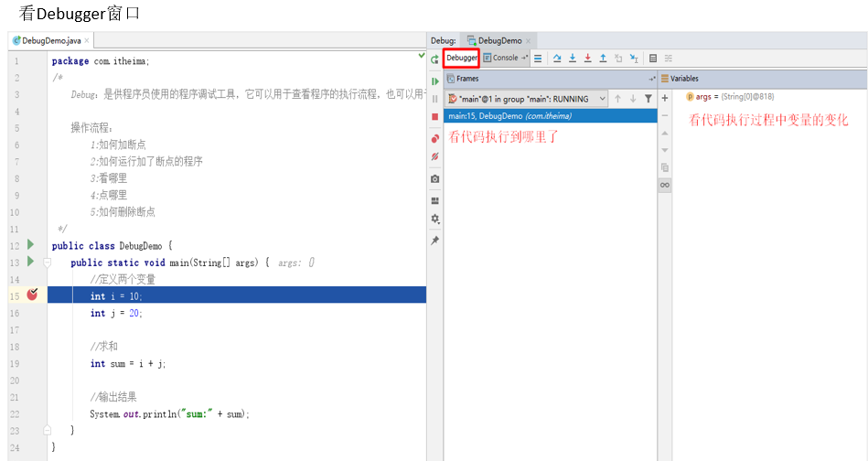868x461 pixels.
Task: Click Force Step Into red arrow
Action: (588, 59)
